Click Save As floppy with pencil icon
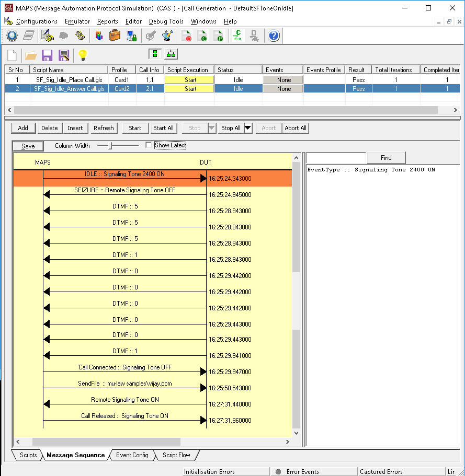This screenshot has width=465, height=476. pos(64,55)
